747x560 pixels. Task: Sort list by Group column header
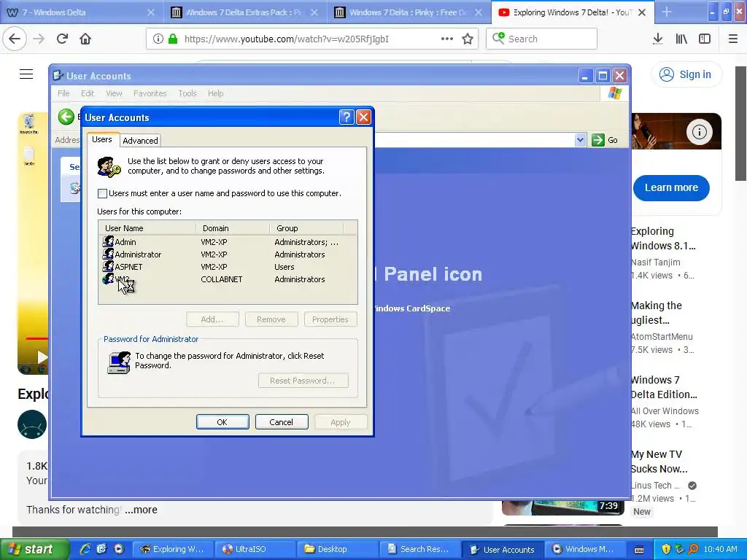pyautogui.click(x=306, y=228)
